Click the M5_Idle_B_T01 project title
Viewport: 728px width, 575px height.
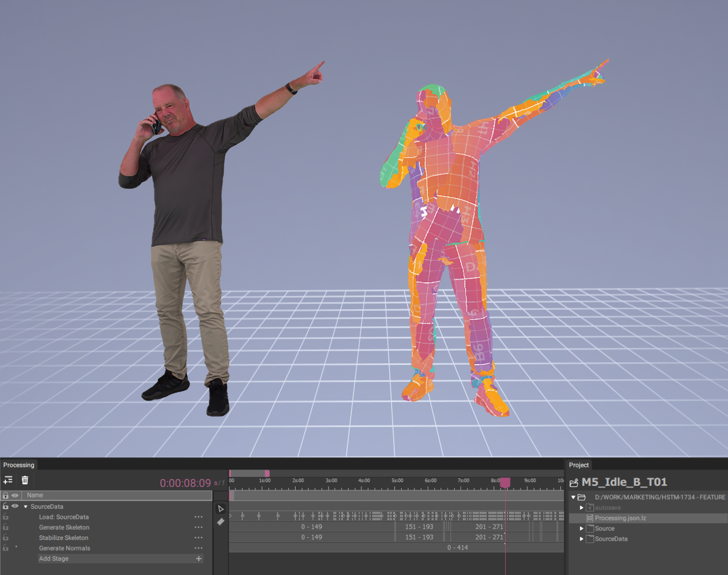(x=625, y=482)
